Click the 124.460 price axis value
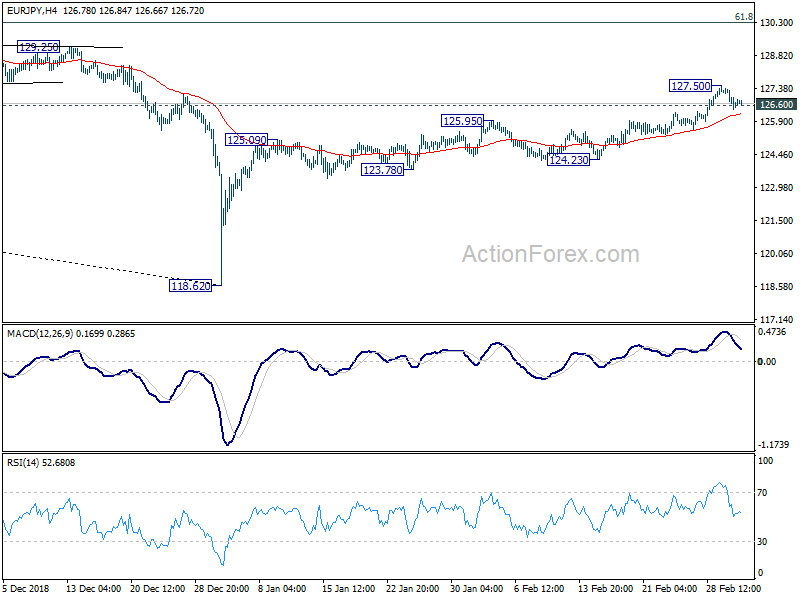This screenshot has width=800, height=600. tap(777, 155)
